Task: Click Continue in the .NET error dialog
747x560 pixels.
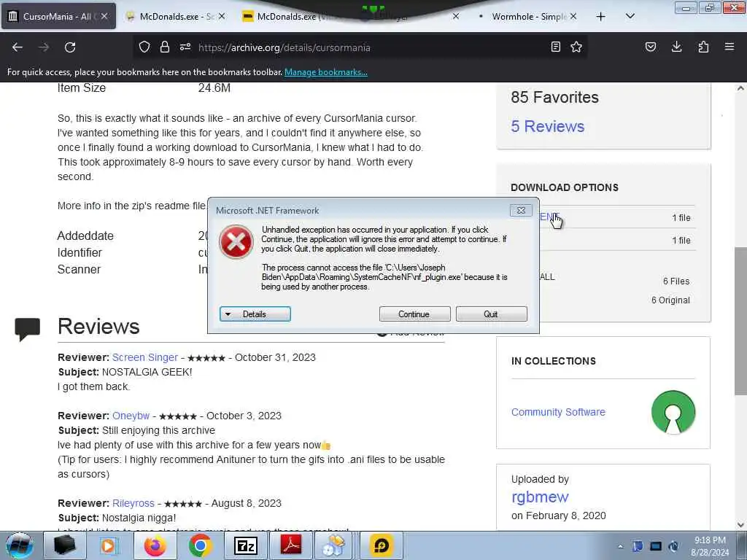Action: click(414, 314)
